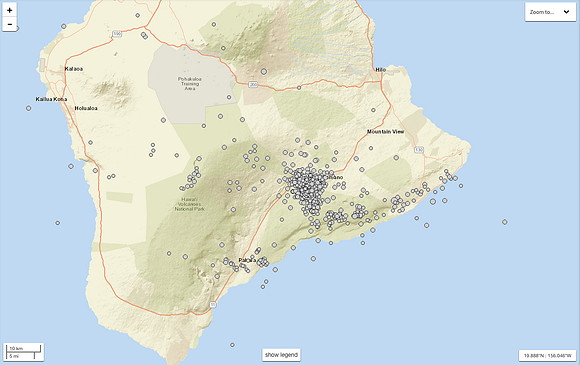Image resolution: width=580 pixels, height=365 pixels.
Task: Click the chevron on the Zoom to menu
Action: [566, 12]
